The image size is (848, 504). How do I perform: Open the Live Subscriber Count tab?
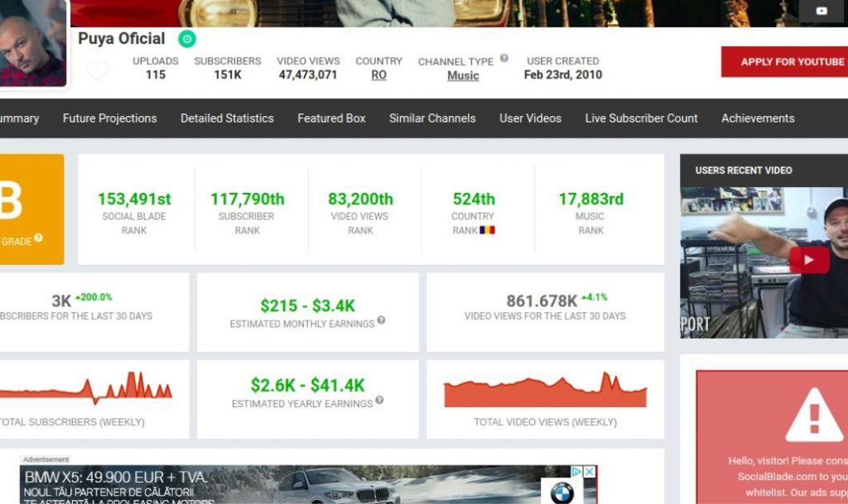641,118
